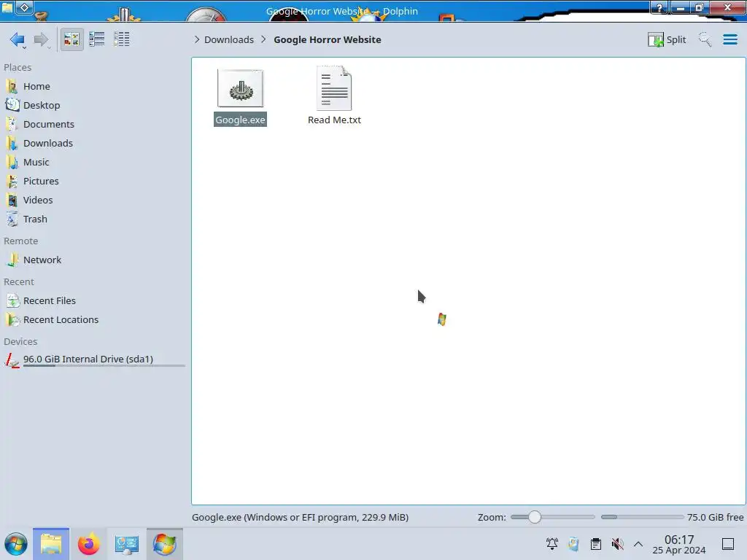The width and height of the screenshot is (747, 560).
Task: Open the hamburger menu button
Action: (729, 39)
